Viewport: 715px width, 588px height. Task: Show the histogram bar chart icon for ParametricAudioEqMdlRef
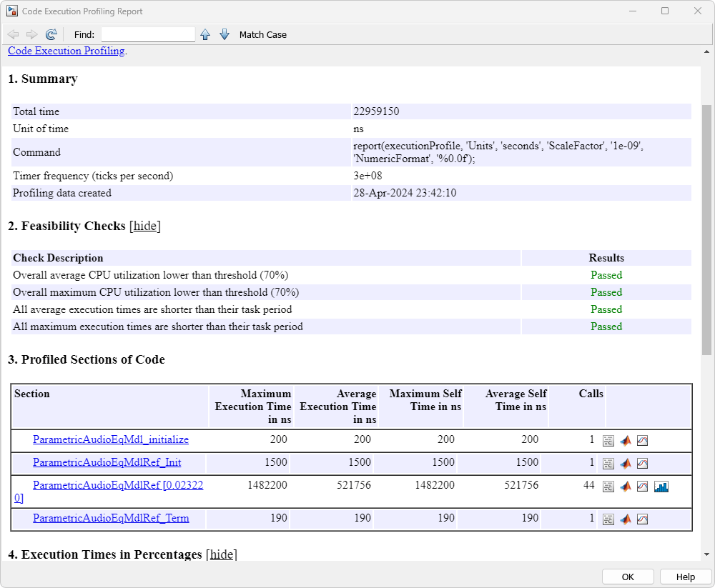pos(661,487)
